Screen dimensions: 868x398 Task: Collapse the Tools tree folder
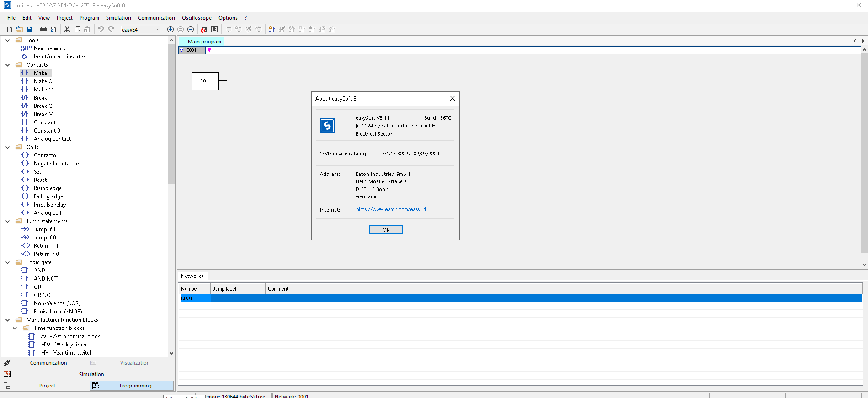coord(8,40)
